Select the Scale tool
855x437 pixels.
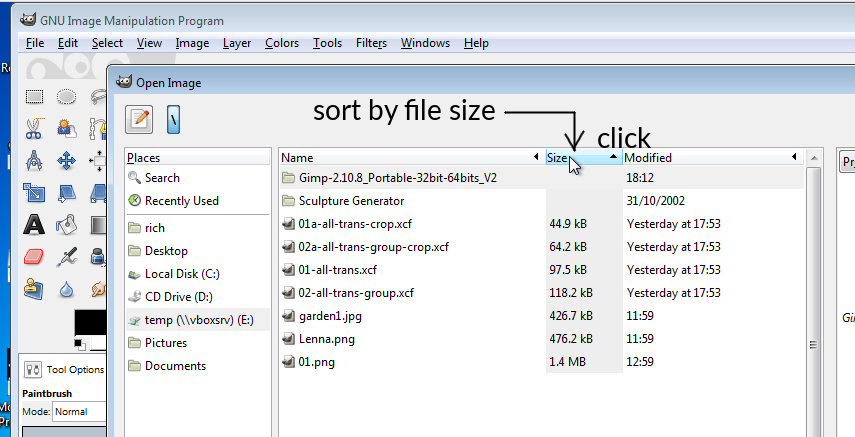(x=34, y=193)
